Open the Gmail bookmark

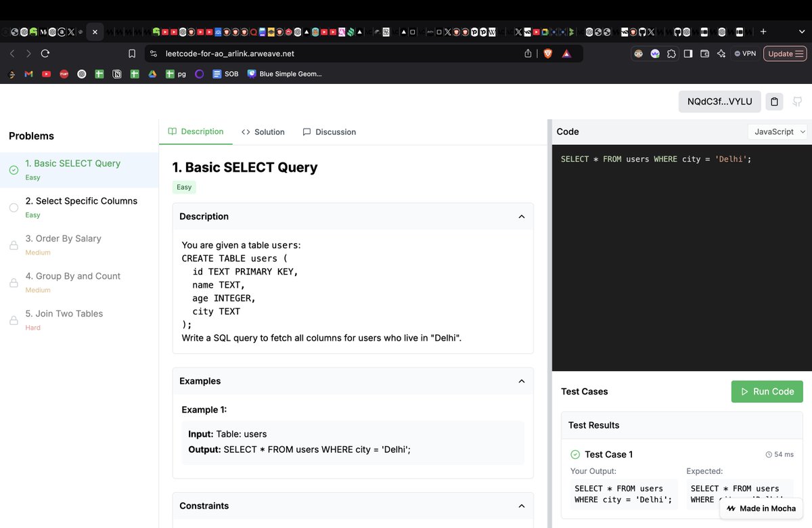pyautogui.click(x=28, y=74)
